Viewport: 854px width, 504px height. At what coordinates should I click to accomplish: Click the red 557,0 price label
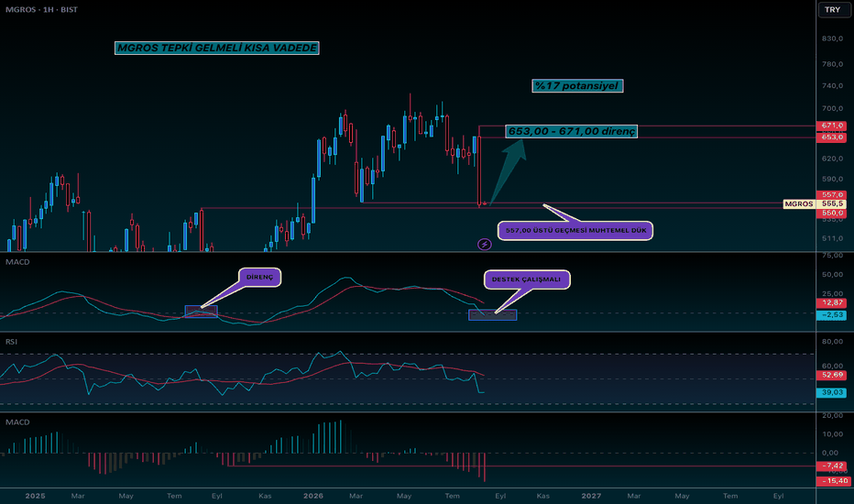831,194
